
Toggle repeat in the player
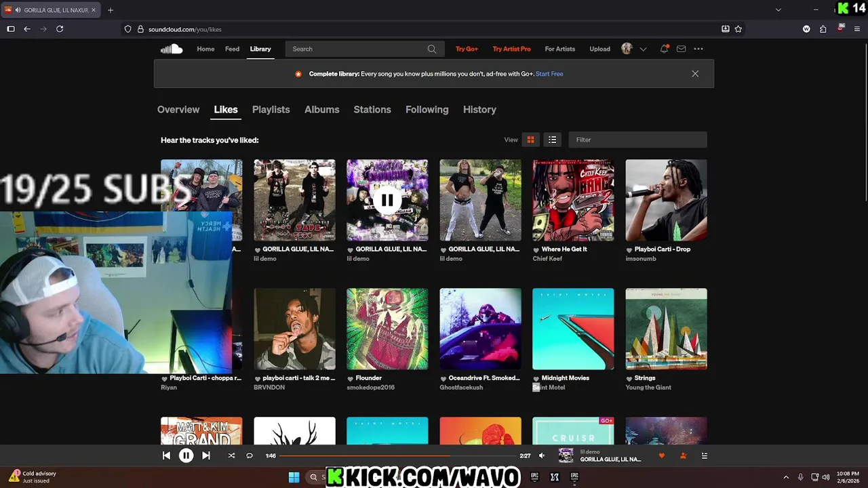(250, 456)
